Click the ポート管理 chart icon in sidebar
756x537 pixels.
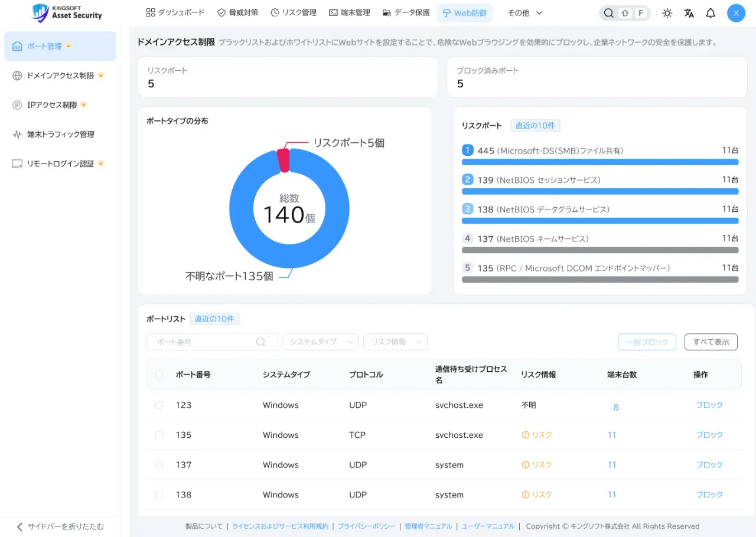(x=17, y=46)
